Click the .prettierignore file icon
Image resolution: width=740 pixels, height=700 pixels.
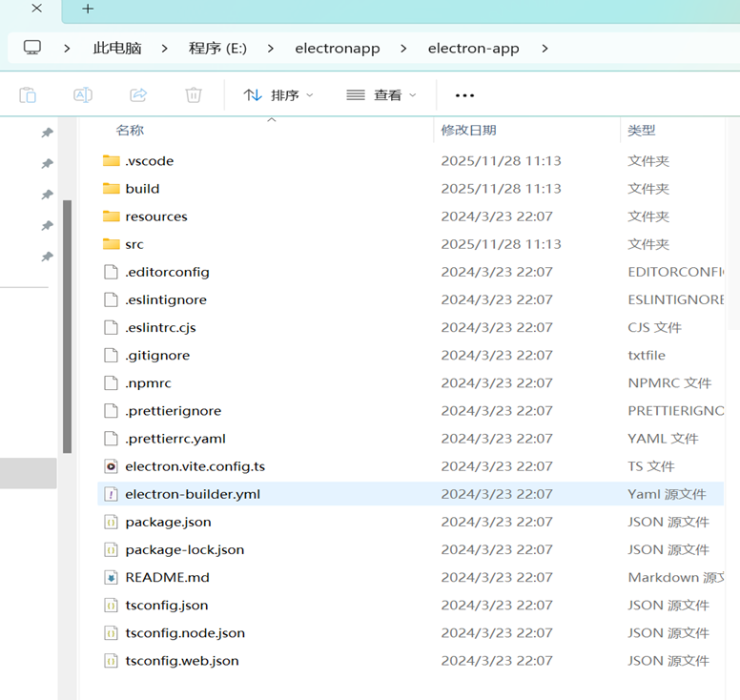coord(111,411)
